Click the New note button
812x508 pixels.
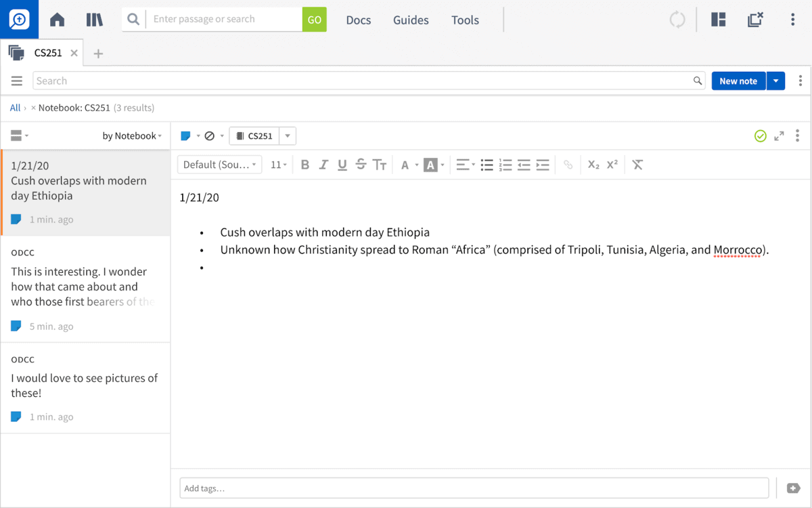pyautogui.click(x=738, y=81)
